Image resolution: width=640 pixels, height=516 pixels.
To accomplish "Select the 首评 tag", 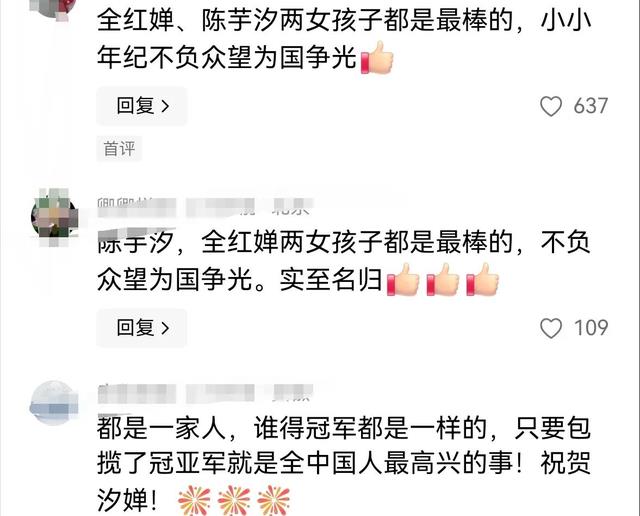I will tap(119, 149).
